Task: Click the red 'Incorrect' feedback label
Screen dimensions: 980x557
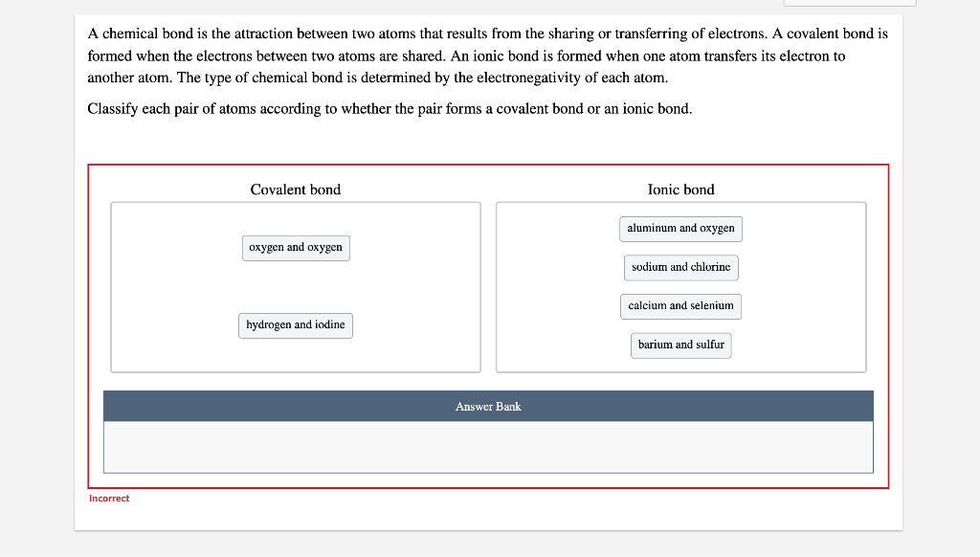Action: click(x=109, y=499)
